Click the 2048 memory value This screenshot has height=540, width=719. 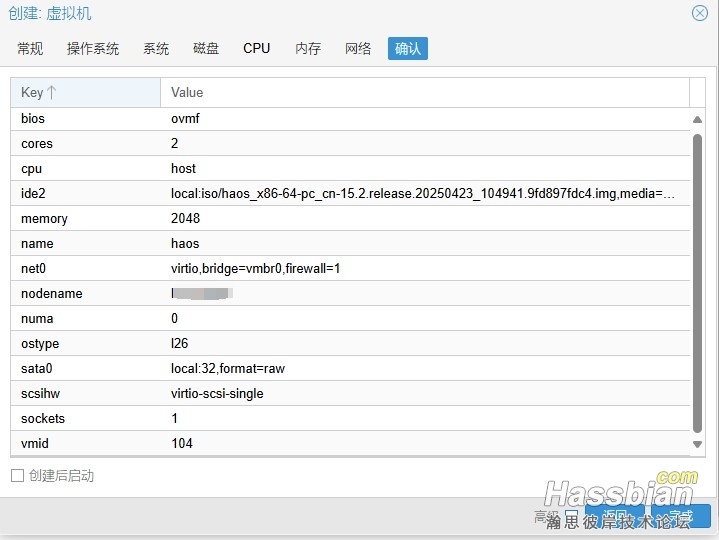tap(185, 219)
